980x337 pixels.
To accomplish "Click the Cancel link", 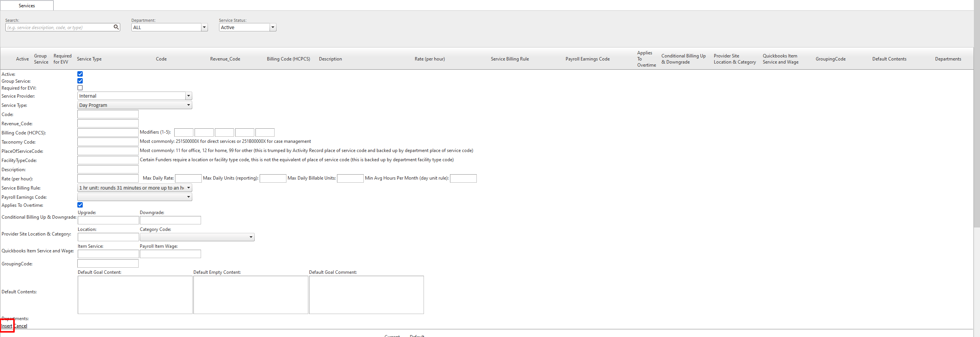I will 21,326.
